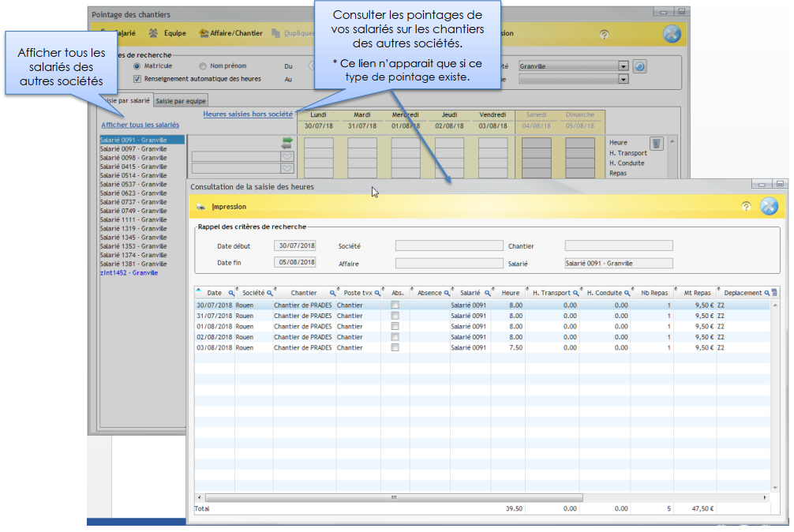Expand the Granville société dropdown
The height and width of the screenshot is (532, 794).
point(624,67)
